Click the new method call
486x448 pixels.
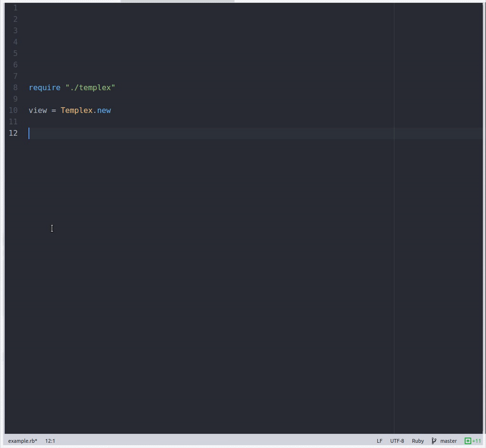(x=104, y=110)
